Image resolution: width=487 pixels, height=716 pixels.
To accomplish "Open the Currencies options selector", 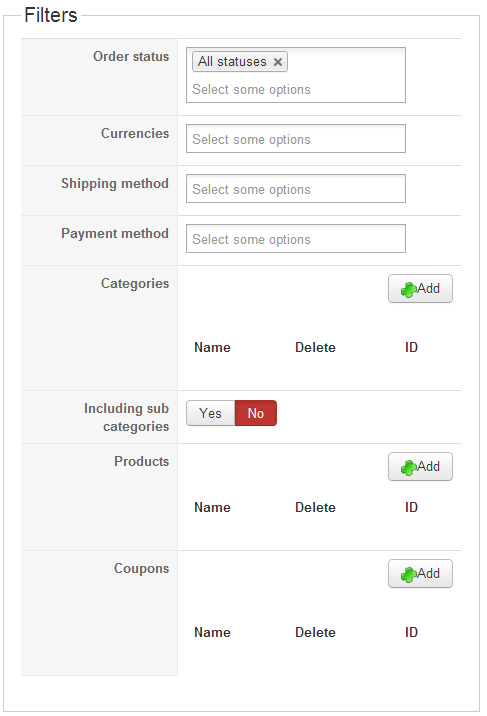I will [x=296, y=139].
